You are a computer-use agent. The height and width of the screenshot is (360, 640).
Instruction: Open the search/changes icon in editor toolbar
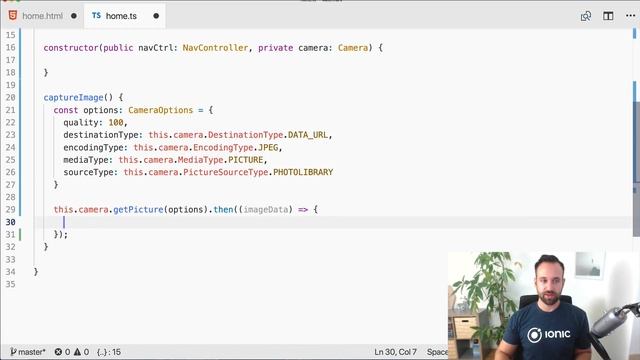coord(586,16)
